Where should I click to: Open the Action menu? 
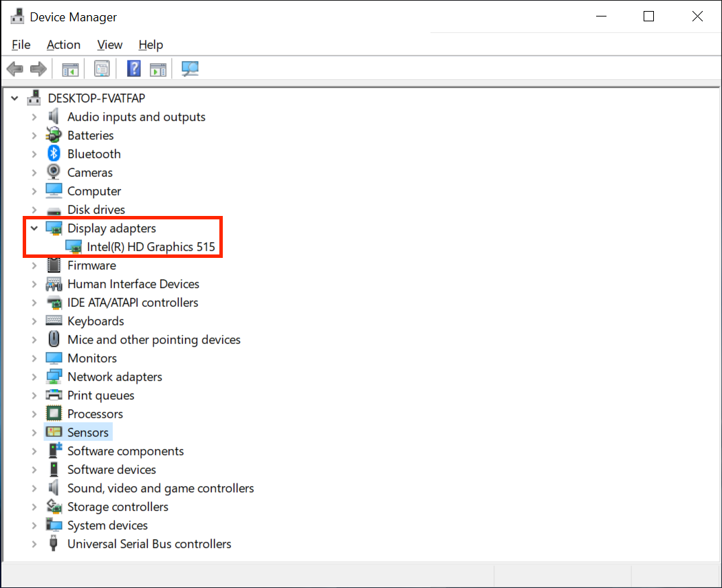tap(63, 45)
